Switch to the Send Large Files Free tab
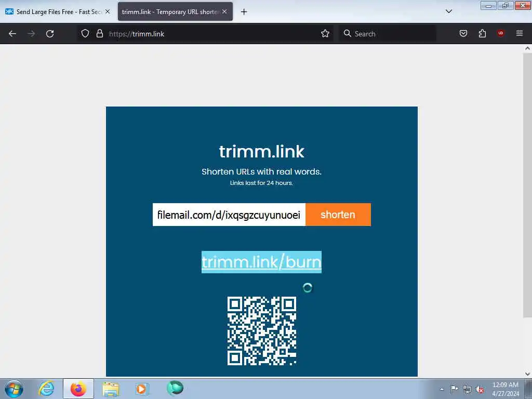 click(58, 11)
